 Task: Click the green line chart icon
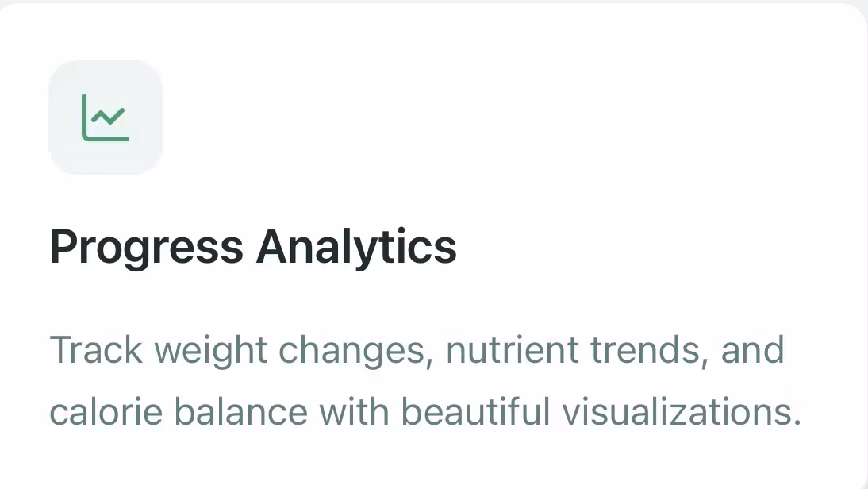pyautogui.click(x=106, y=117)
